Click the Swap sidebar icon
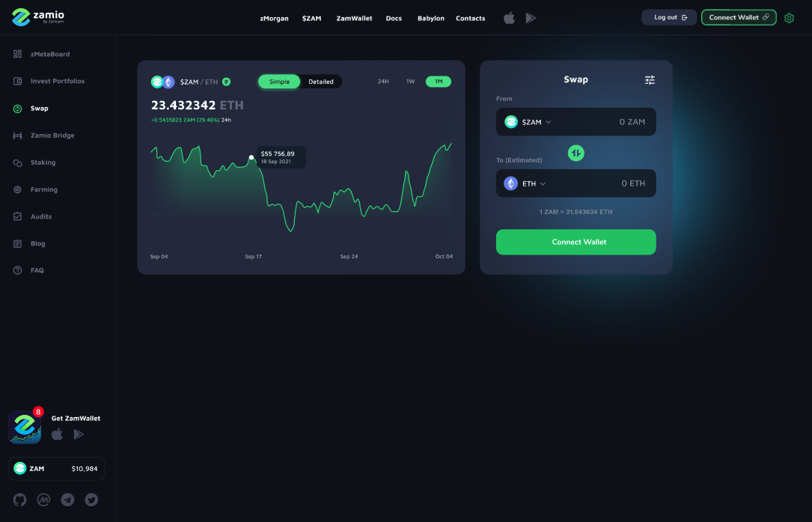 pyautogui.click(x=18, y=109)
